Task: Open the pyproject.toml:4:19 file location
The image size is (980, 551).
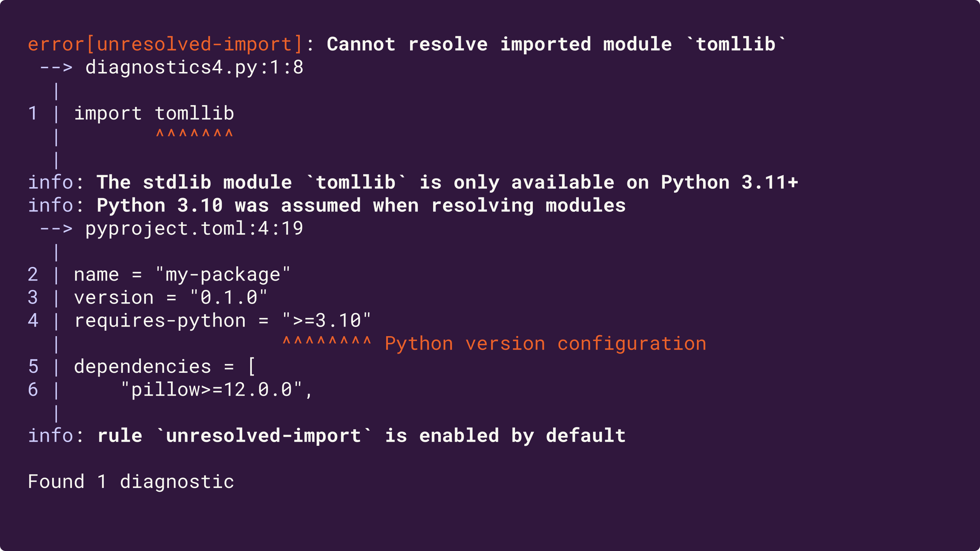Action: 194,229
